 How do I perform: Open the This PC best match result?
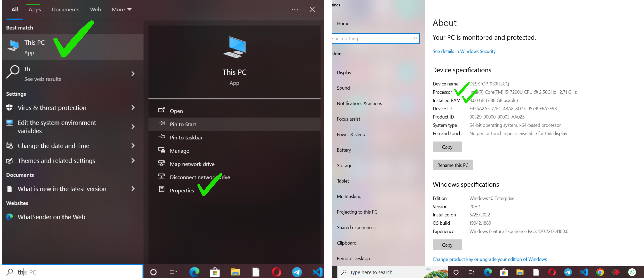point(73,47)
